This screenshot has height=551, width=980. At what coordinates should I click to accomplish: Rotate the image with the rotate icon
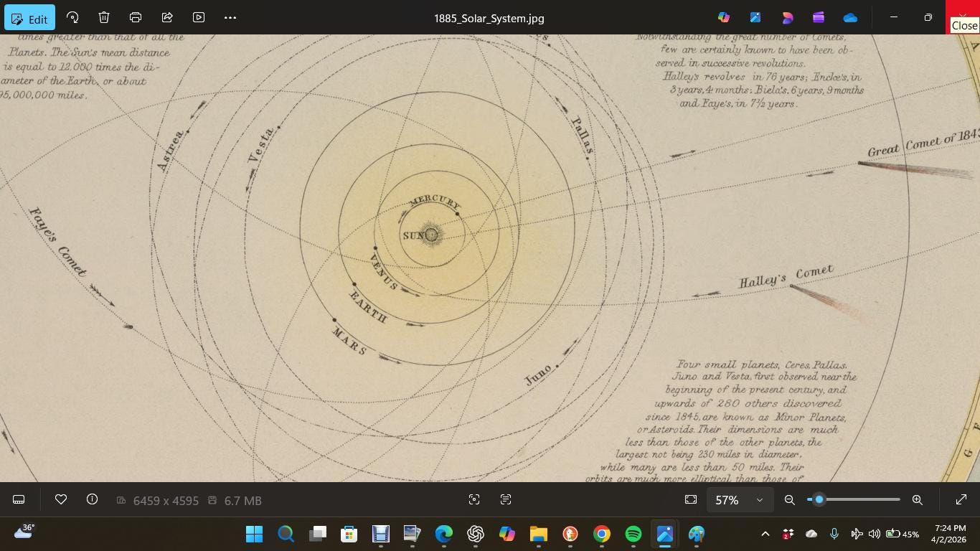pyautogui.click(x=72, y=17)
